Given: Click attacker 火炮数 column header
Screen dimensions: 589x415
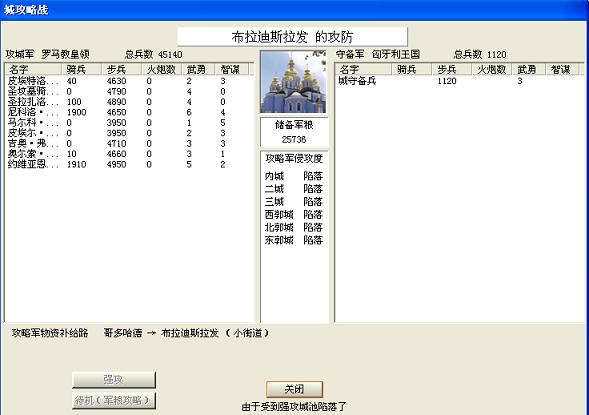Looking at the screenshot, I should [162, 69].
